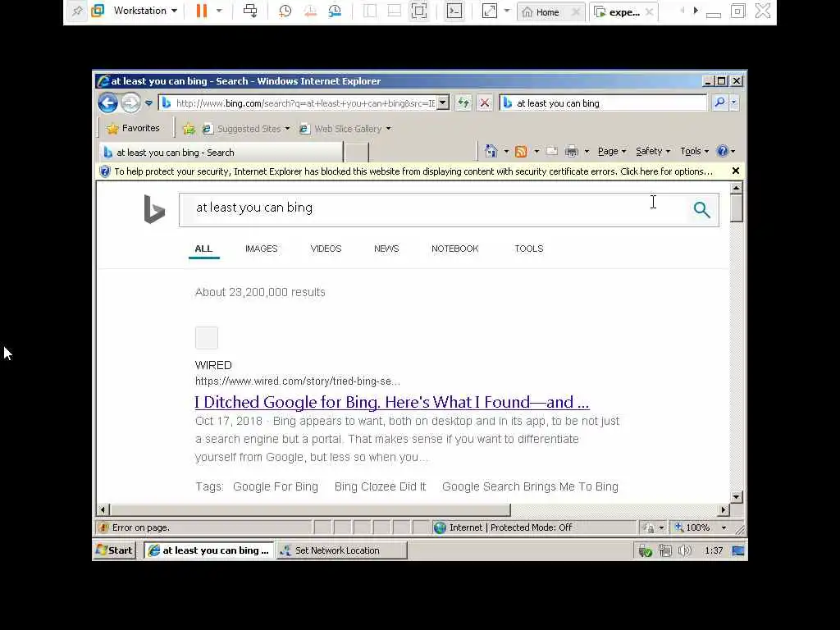Click the 100% zoom level control
Viewport: 840px width, 630px height.
tap(700, 527)
